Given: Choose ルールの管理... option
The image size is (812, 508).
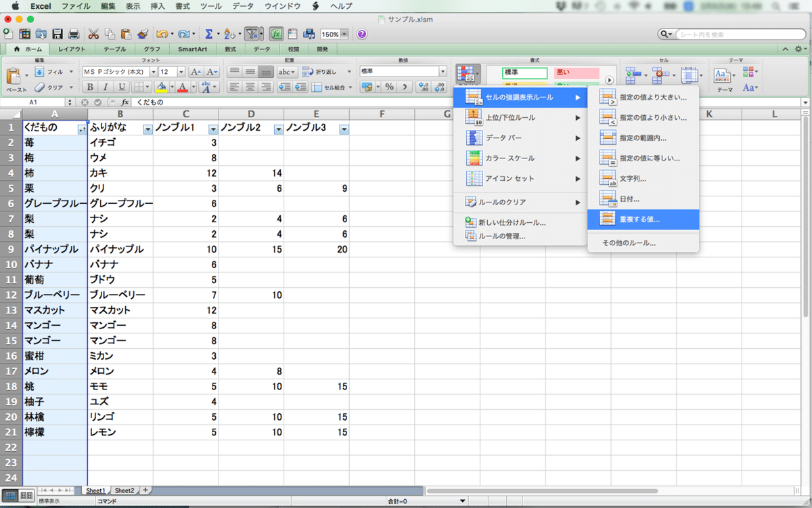Looking at the screenshot, I should [520, 236].
